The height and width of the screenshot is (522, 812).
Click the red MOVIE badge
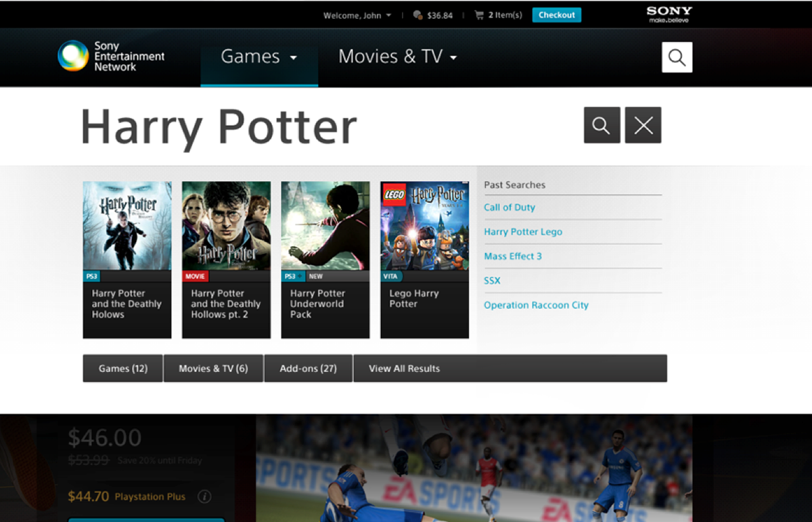pos(196,276)
